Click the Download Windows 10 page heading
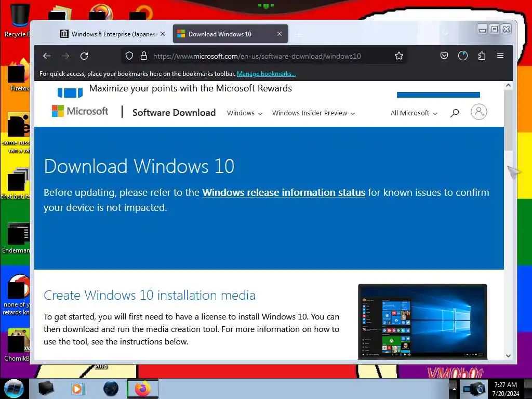 tap(139, 166)
